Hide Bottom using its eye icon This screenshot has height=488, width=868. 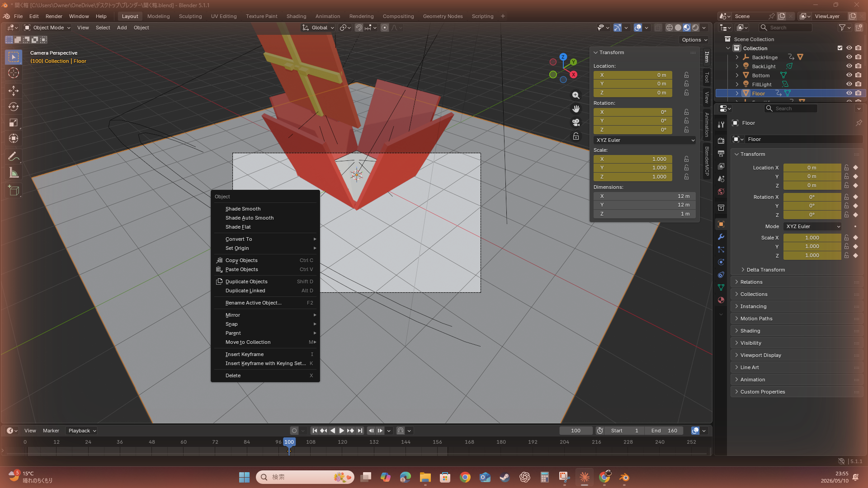[849, 75]
